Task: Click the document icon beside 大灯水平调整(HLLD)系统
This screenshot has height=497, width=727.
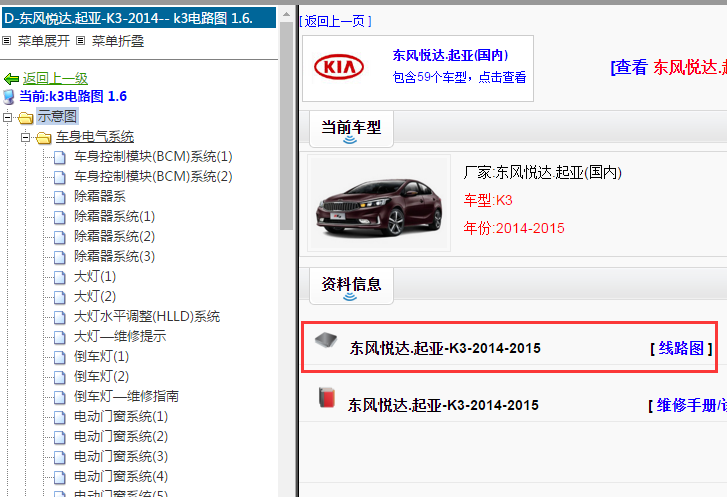Action: click(x=59, y=318)
